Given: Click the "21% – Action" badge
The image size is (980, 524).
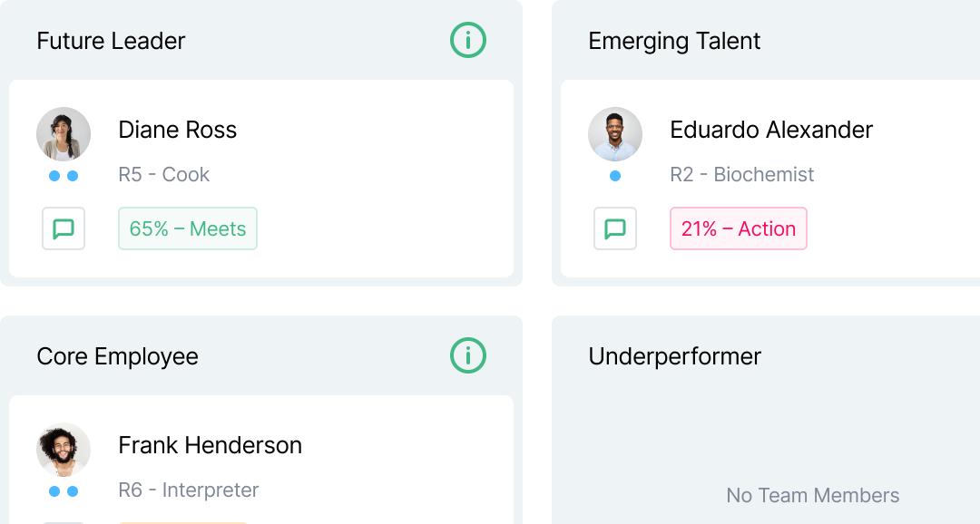Looking at the screenshot, I should [738, 228].
